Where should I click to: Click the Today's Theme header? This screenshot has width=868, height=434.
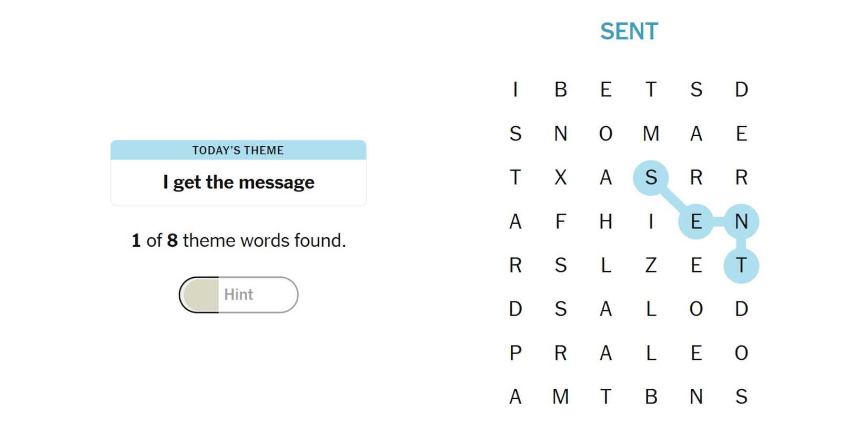tap(238, 150)
